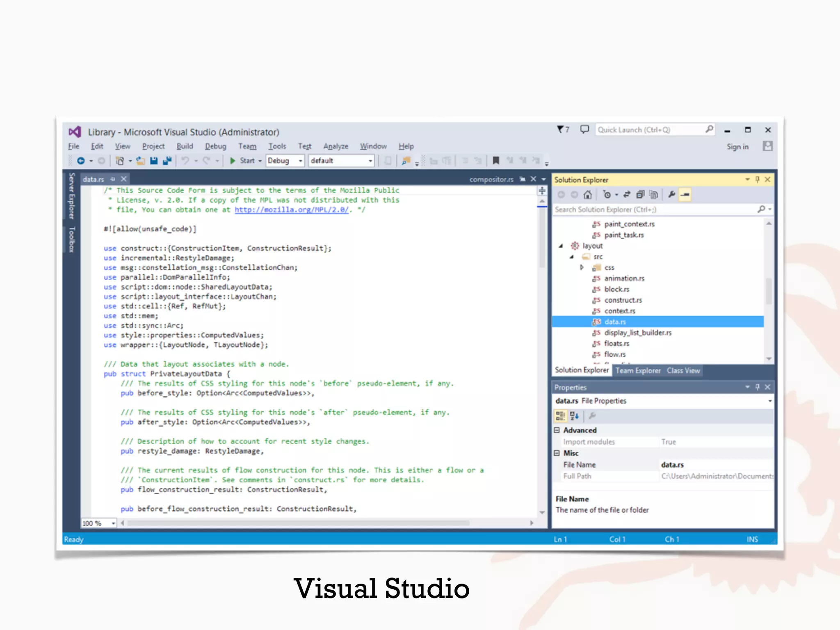Click the Undo toolbar icon
840x630 pixels.
[185, 161]
